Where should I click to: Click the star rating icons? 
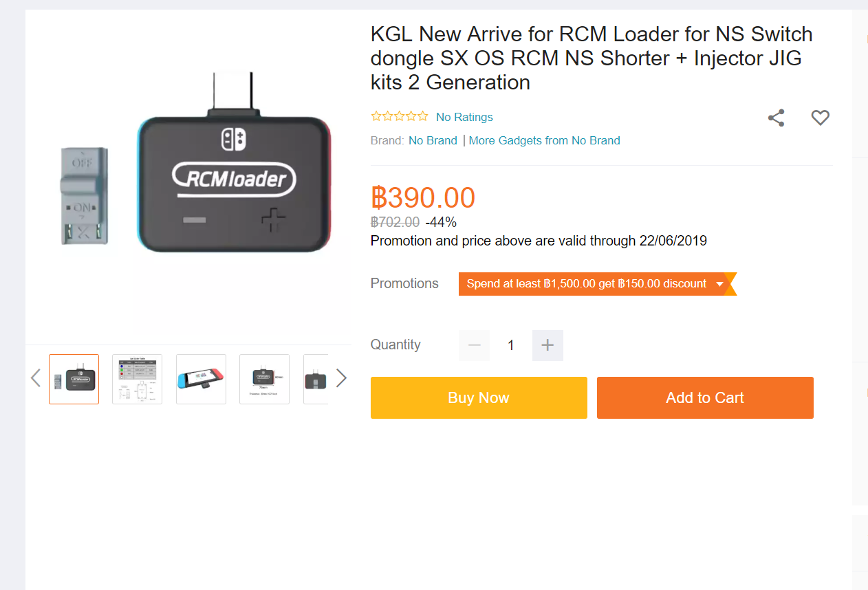(400, 116)
